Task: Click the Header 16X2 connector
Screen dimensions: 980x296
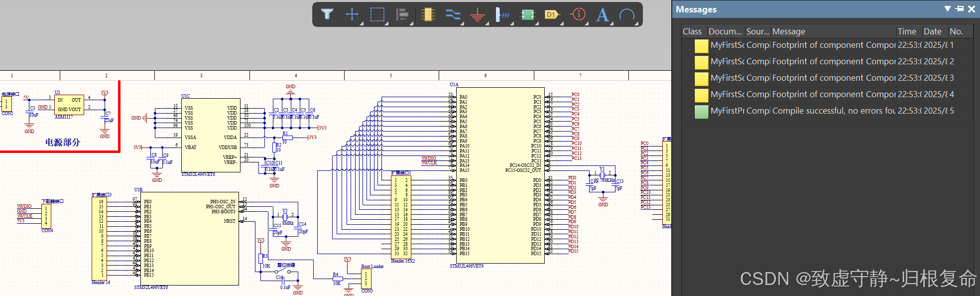Action: point(401,217)
